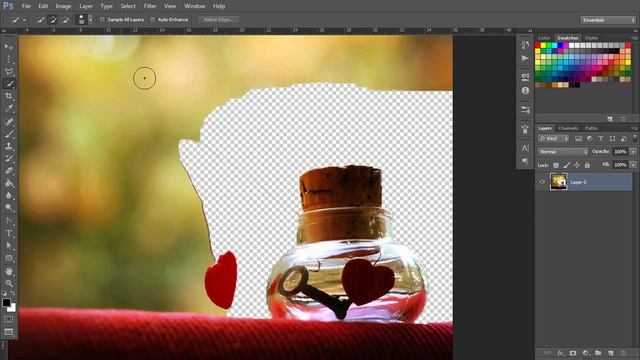Toggle lock position icon
This screenshot has height=360, width=640.
577,165
